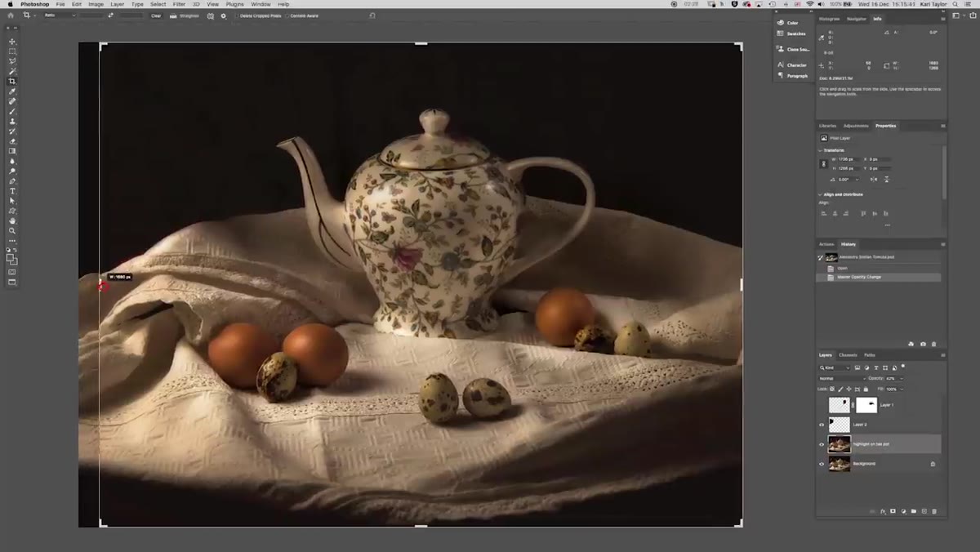The height and width of the screenshot is (552, 980).
Task: Show Layer 1 by clicking visibility box
Action: click(x=822, y=405)
